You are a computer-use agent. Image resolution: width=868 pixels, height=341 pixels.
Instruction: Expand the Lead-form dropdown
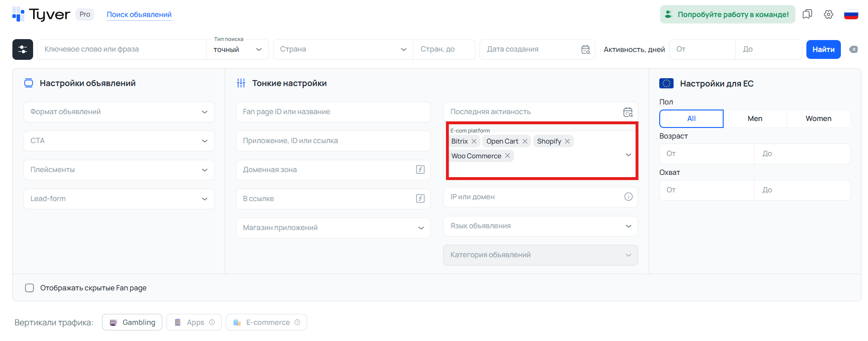pos(119,199)
